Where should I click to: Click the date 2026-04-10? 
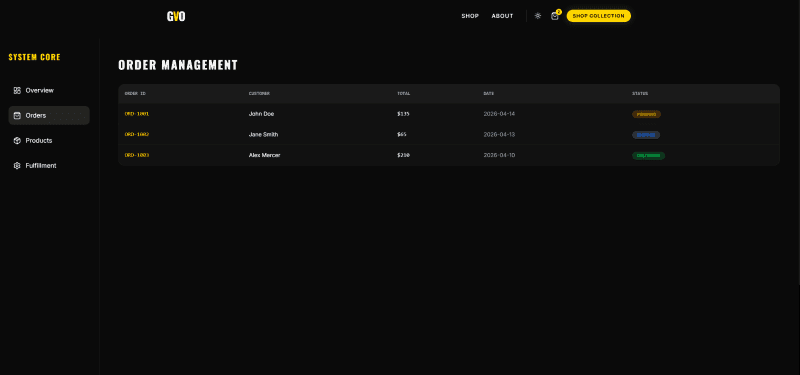[x=499, y=155]
